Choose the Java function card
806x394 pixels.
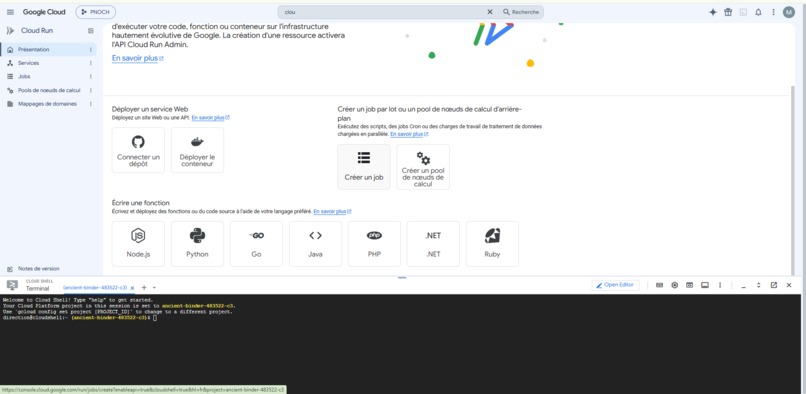coord(316,244)
